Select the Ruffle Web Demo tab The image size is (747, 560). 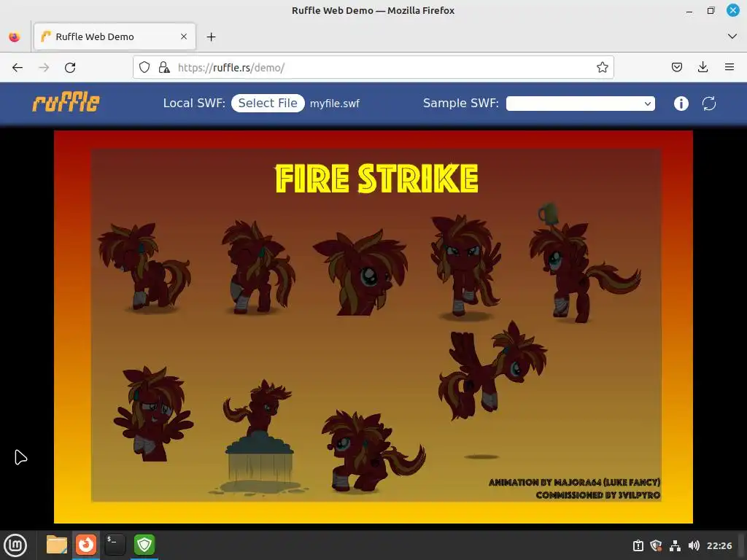coord(115,36)
